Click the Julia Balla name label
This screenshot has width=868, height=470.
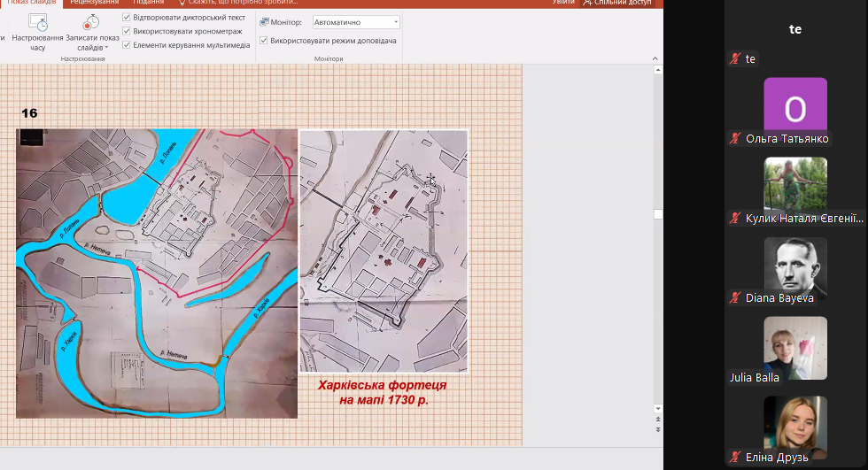click(x=754, y=378)
